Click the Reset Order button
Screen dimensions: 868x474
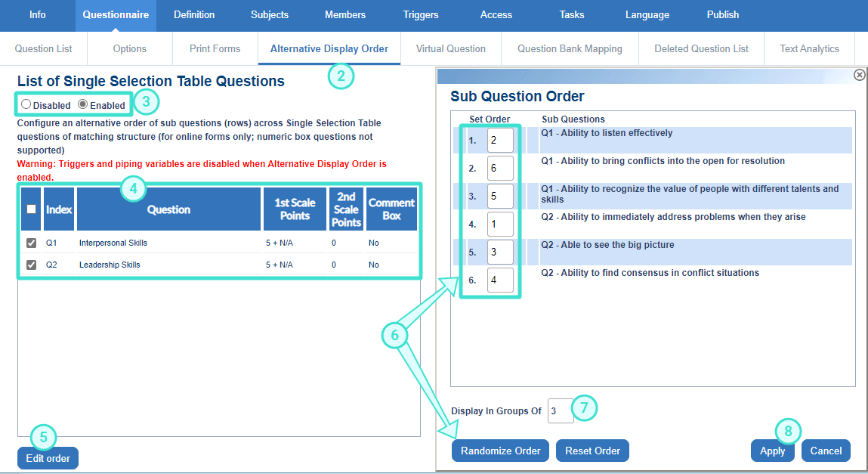tap(592, 451)
